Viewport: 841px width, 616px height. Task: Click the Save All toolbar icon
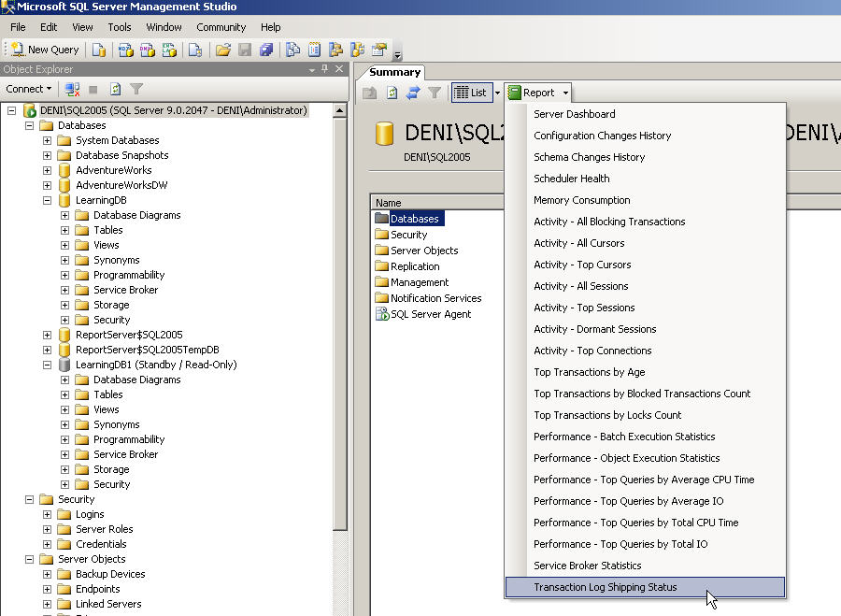[x=266, y=50]
